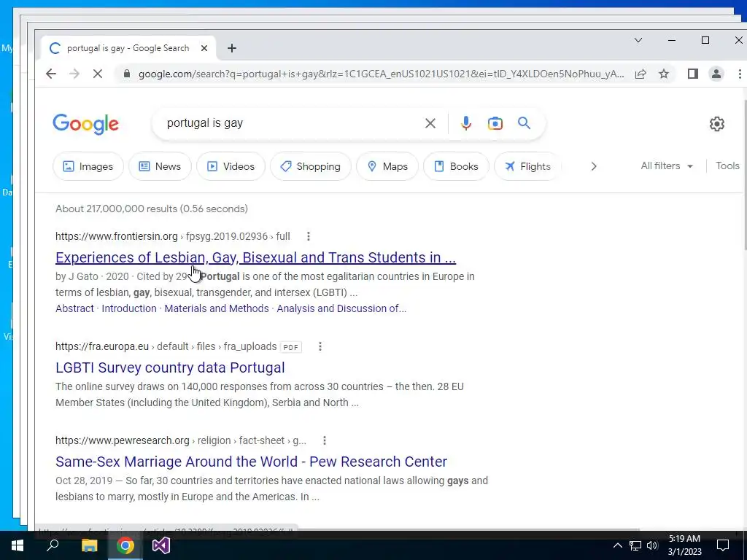Open the Windows Start menu

[x=18, y=545]
